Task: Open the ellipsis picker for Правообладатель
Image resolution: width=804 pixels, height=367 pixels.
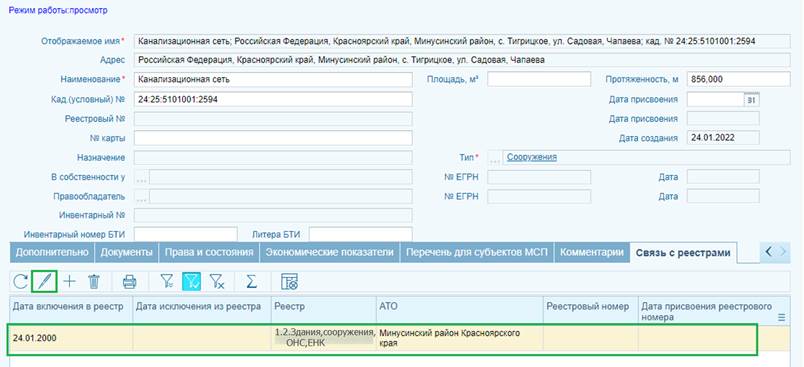Action: (x=142, y=197)
